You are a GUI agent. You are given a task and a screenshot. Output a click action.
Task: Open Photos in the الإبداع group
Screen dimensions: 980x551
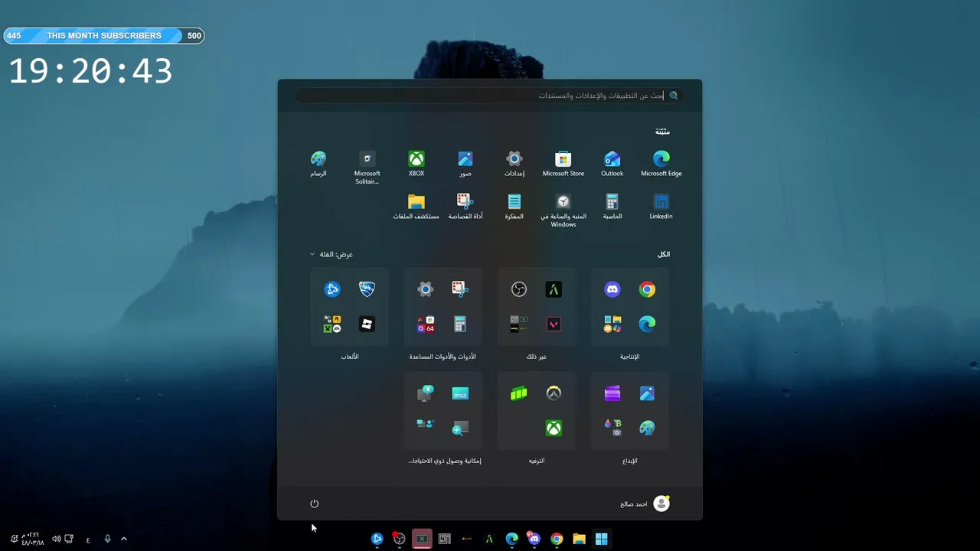click(x=647, y=393)
